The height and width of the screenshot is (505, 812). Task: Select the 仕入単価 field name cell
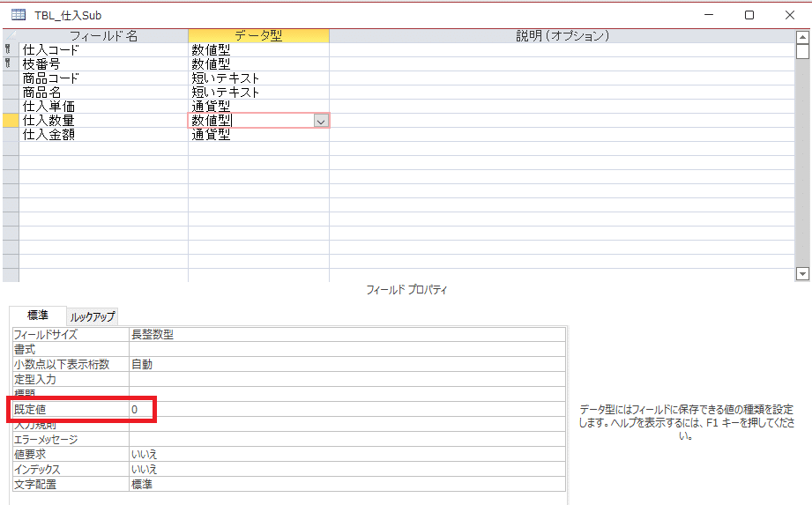103,106
